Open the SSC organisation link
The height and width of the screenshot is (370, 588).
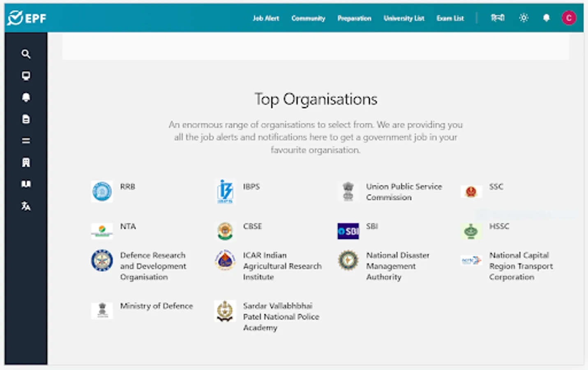pos(496,187)
